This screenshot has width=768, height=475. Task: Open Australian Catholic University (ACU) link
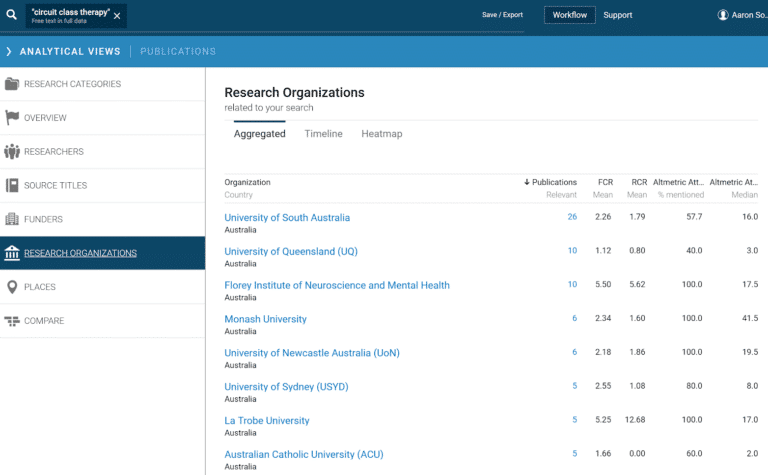pyautogui.click(x=304, y=454)
